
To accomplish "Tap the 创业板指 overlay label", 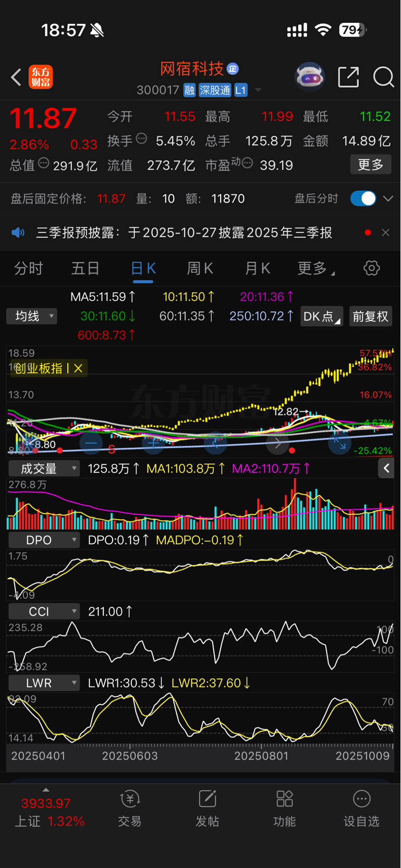I will point(39,369).
